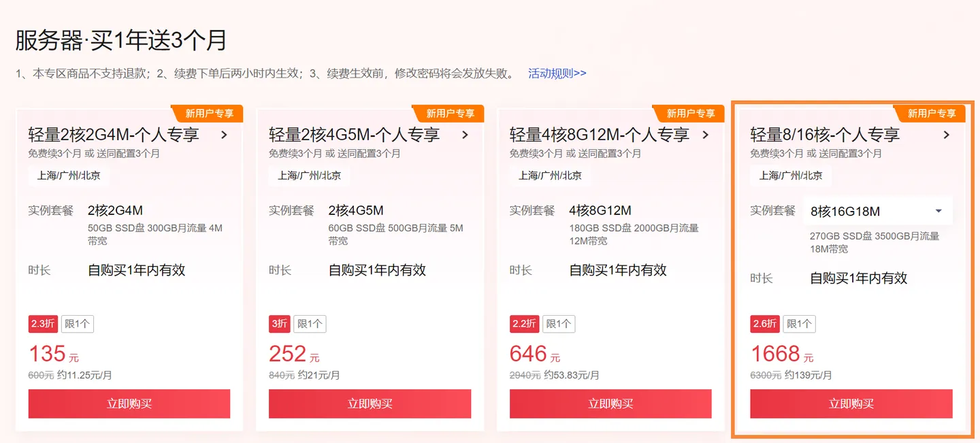Image resolution: width=980 pixels, height=443 pixels.
Task: Buy the 252元 plan with 立即购买
Action: point(370,404)
